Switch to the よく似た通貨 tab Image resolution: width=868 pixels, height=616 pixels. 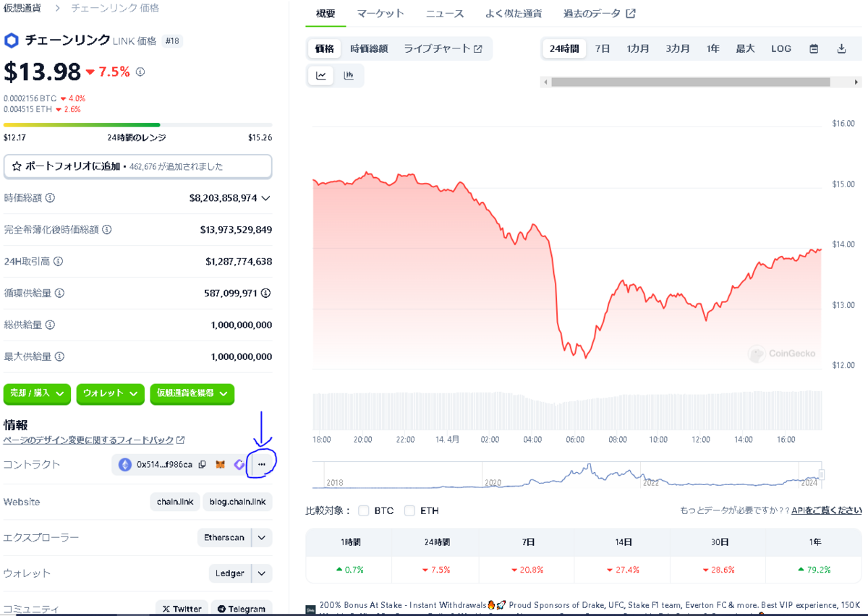[x=514, y=14]
